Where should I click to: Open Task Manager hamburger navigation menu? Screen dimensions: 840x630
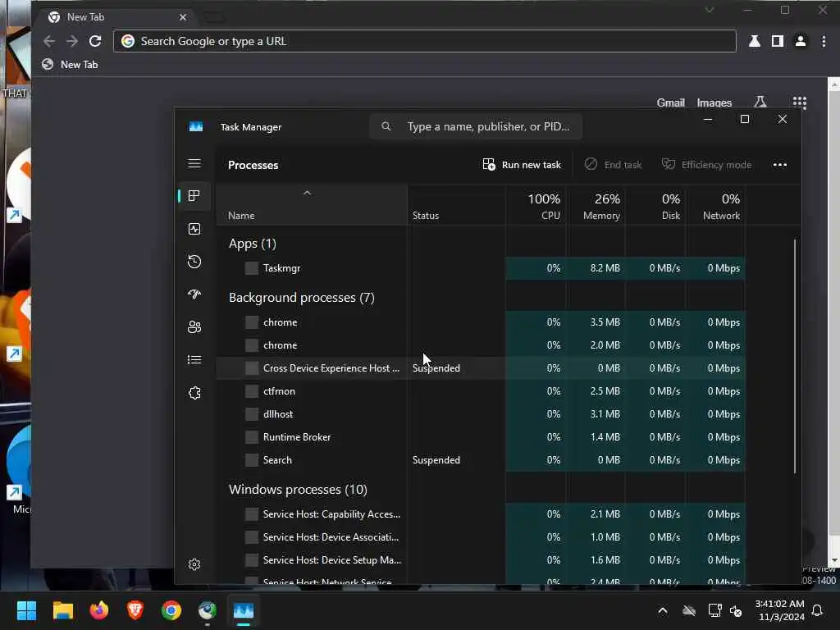(x=194, y=163)
